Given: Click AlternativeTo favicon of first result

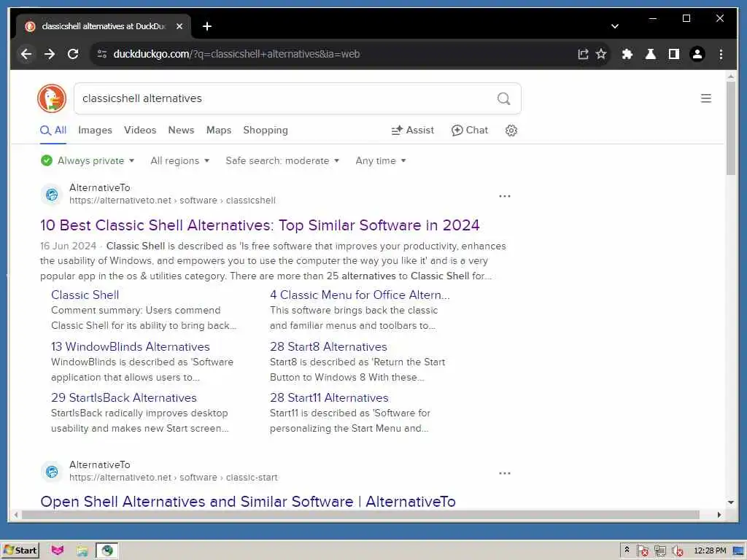Looking at the screenshot, I should 52,194.
